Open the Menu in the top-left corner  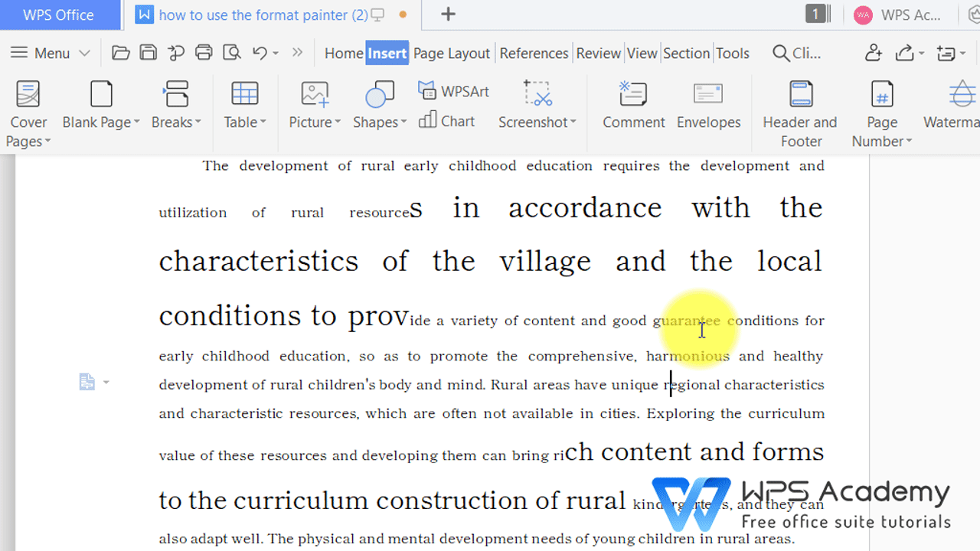[42, 52]
